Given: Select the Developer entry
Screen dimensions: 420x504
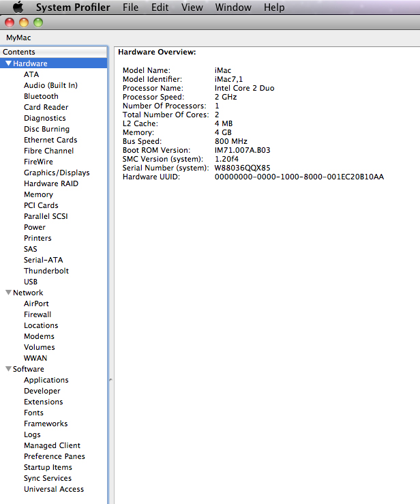Looking at the screenshot, I should coord(42,391).
